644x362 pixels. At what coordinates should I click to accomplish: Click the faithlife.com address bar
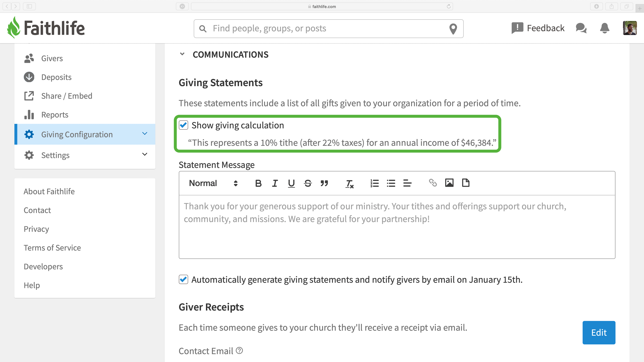322,6
